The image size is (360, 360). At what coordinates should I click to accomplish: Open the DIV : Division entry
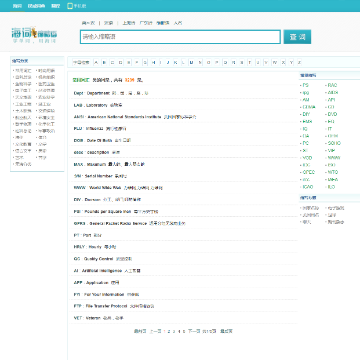107,200
